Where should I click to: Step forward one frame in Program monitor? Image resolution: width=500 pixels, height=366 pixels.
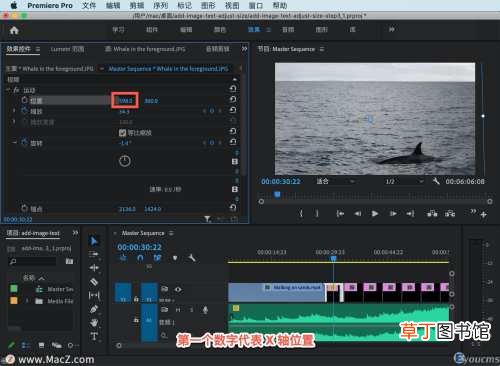pos(393,214)
